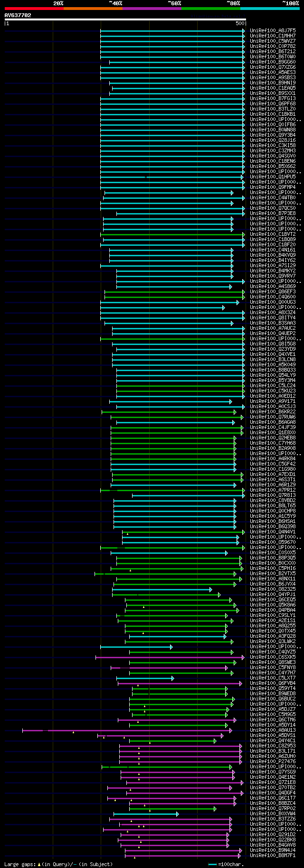Select the UniRef100_A3FQ28 label
The image size is (304, 868).
(273, 636)
